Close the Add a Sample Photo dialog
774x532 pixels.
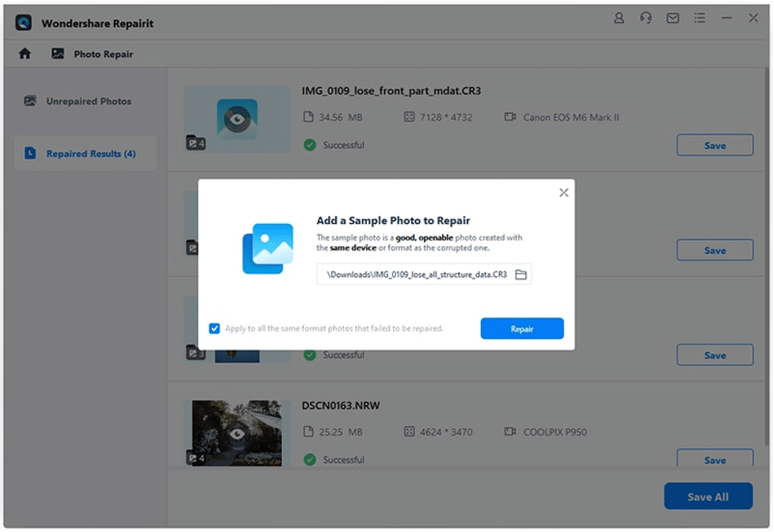(563, 192)
